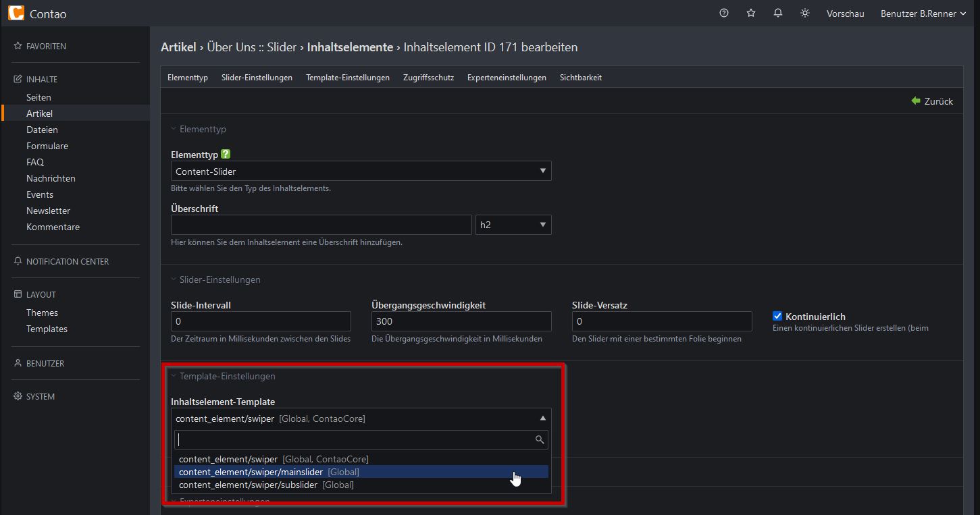Open Themes in the sidebar
The width and height of the screenshot is (980, 515).
(x=42, y=313)
